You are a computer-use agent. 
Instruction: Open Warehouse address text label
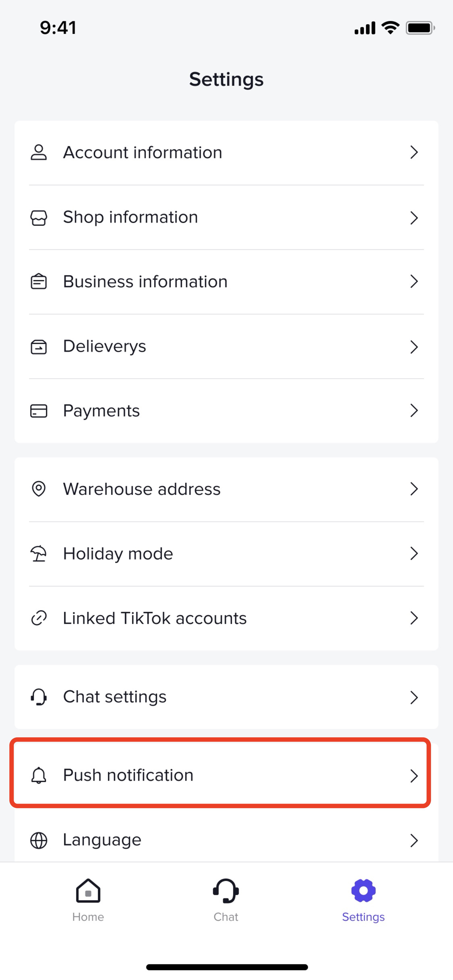pos(142,489)
